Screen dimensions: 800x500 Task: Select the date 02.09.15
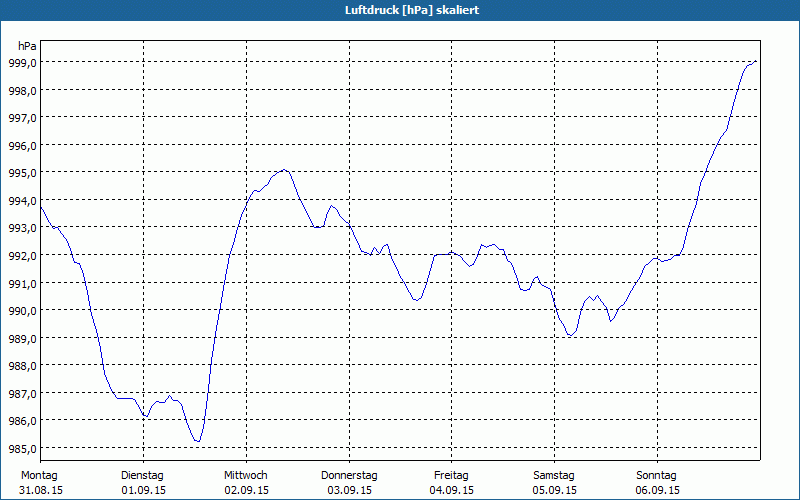[x=246, y=490]
